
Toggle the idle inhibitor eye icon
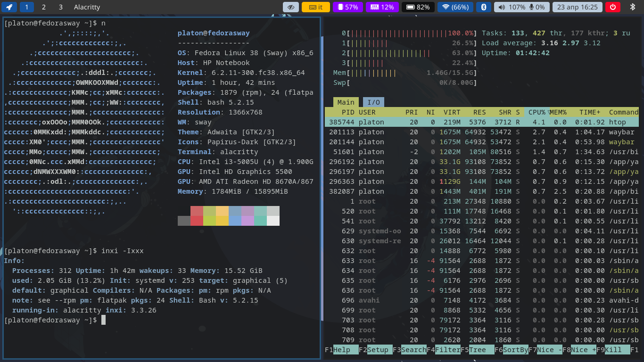coord(291,7)
